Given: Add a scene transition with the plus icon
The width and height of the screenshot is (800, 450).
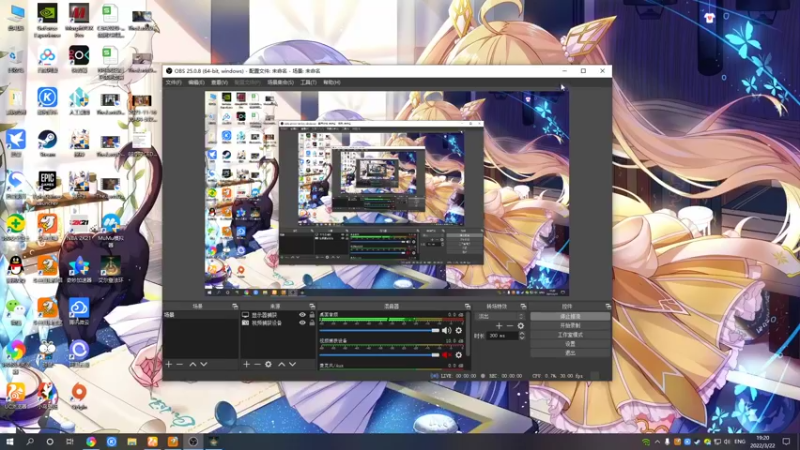Looking at the screenshot, I should (x=499, y=326).
